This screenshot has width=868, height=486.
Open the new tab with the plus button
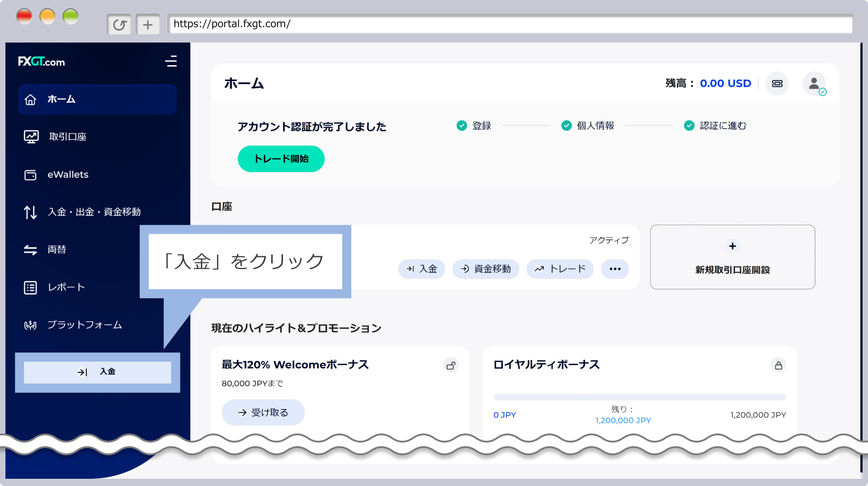(148, 24)
